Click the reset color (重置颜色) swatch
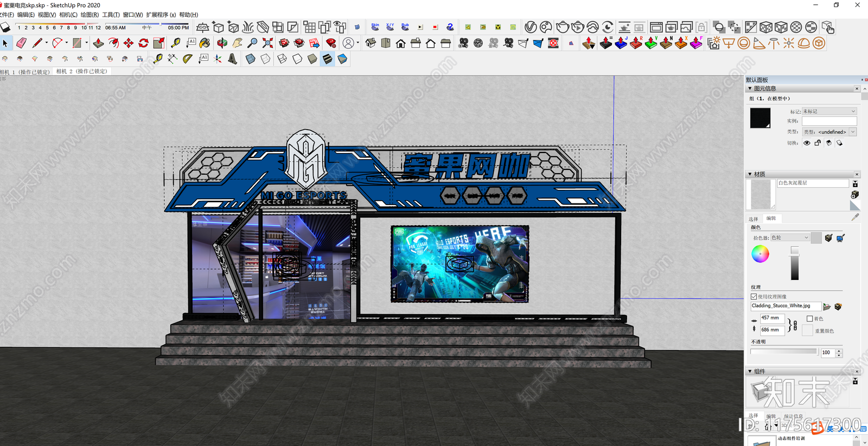The image size is (868, 446). click(x=807, y=330)
